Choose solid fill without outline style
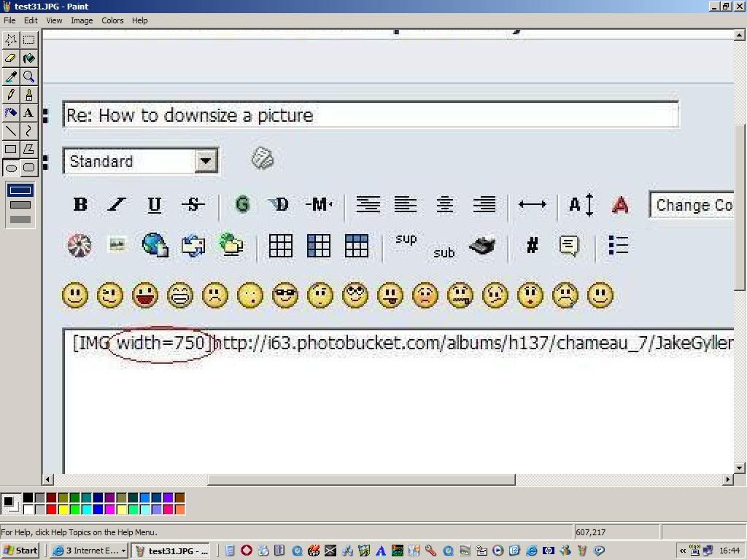 (20, 219)
